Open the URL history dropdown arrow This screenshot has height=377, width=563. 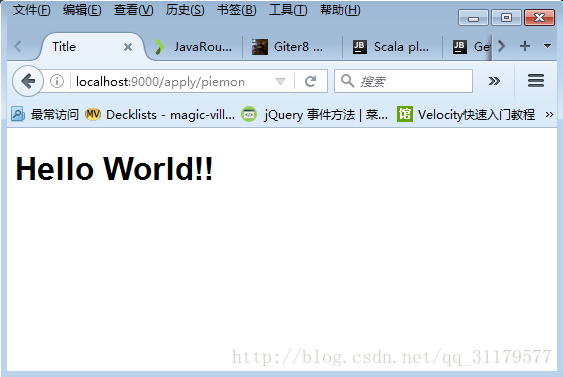point(280,82)
